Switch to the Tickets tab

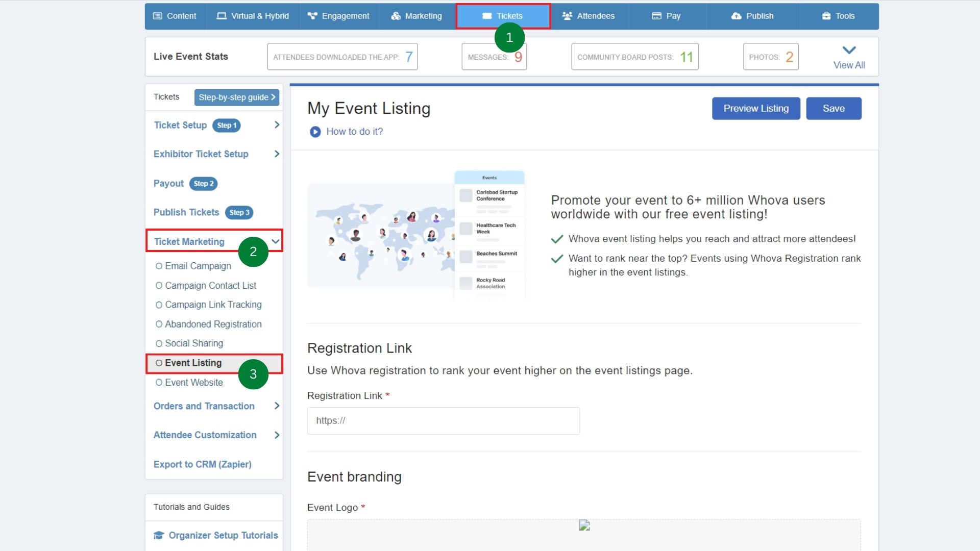[503, 16]
